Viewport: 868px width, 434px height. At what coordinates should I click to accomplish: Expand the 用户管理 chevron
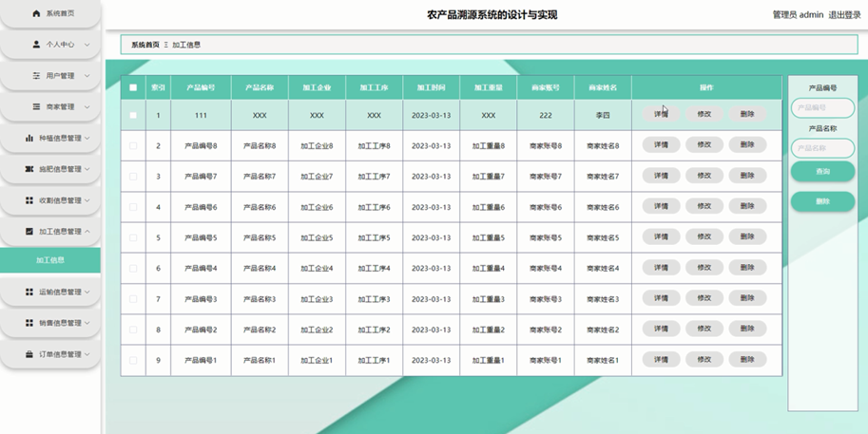(x=87, y=76)
